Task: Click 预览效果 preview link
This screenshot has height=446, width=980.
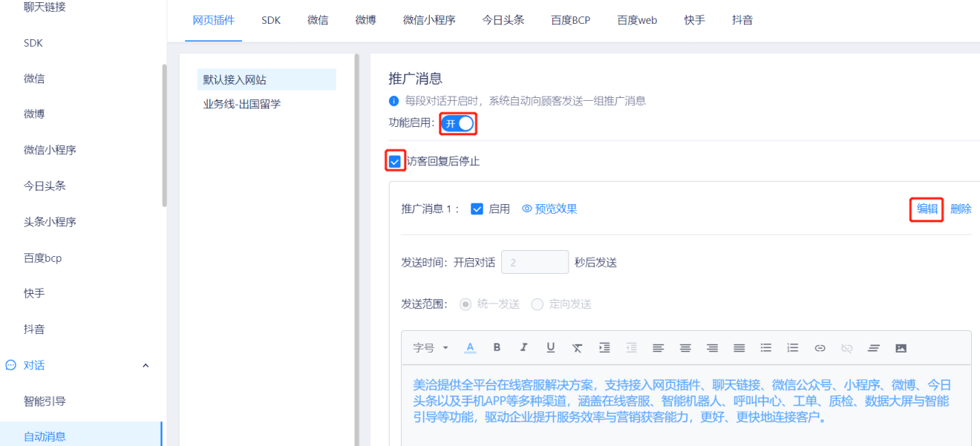Action: (x=556, y=209)
